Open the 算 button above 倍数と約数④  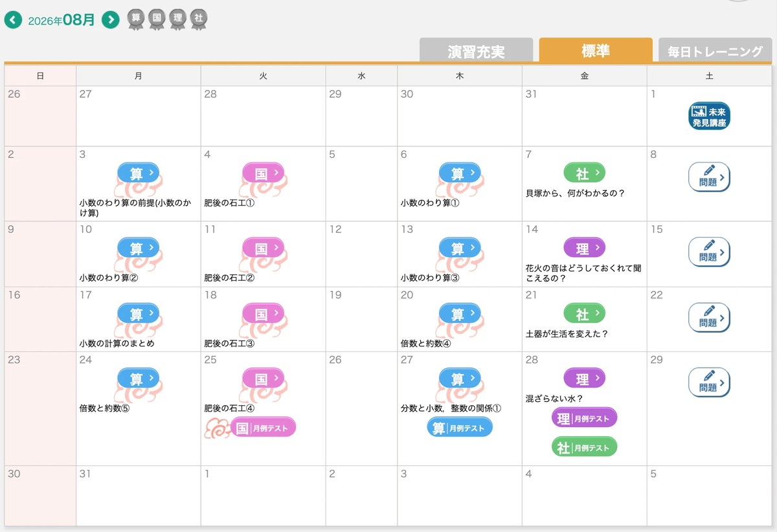[x=460, y=314]
